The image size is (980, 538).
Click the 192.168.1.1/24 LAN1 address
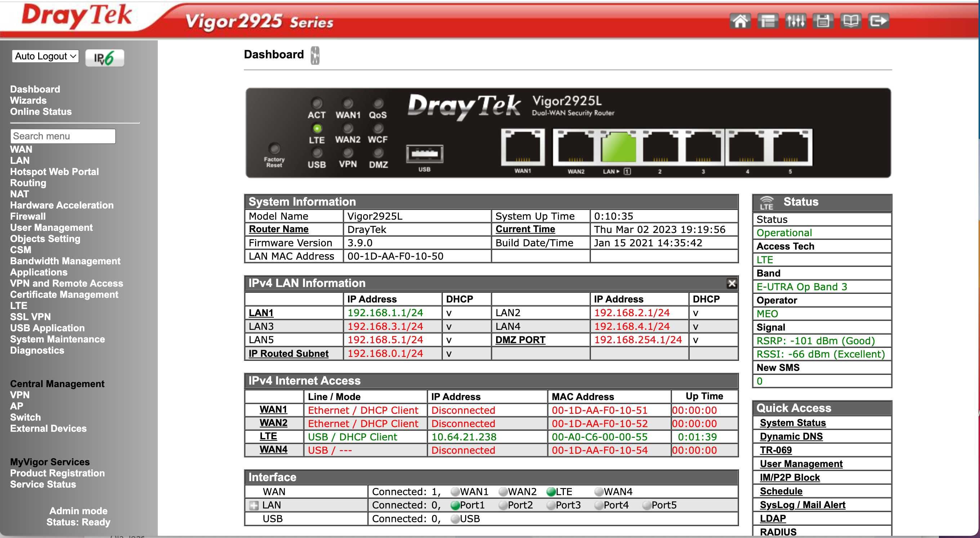coord(385,313)
